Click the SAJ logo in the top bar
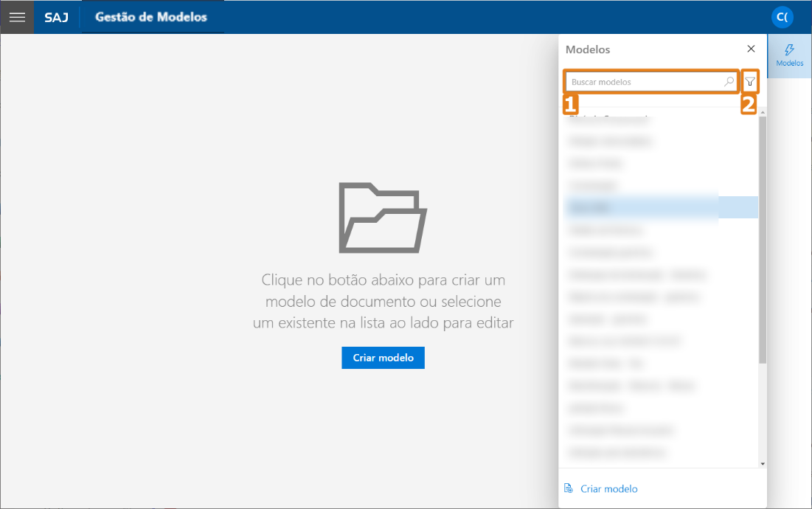 point(57,16)
